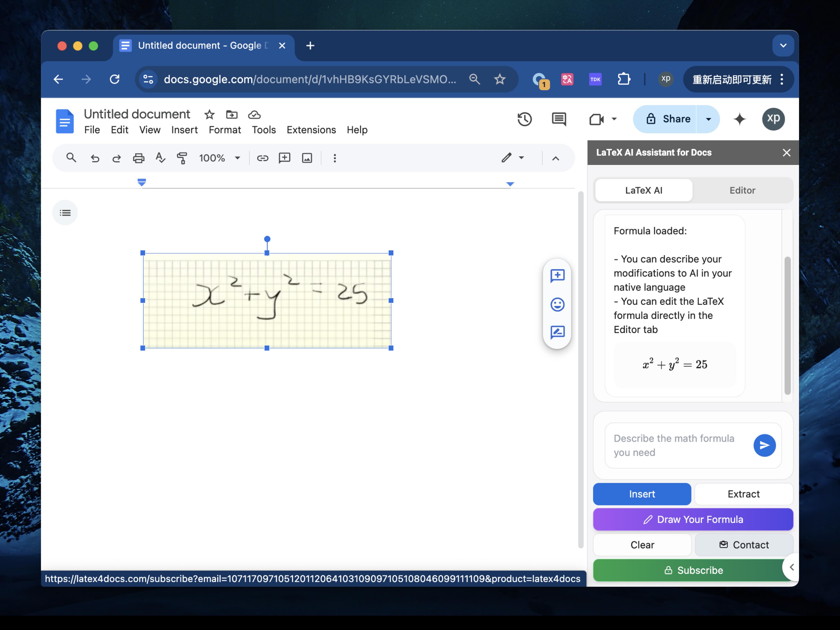Viewport: 840px width, 630px height.
Task: Show the document outline
Action: [x=65, y=213]
